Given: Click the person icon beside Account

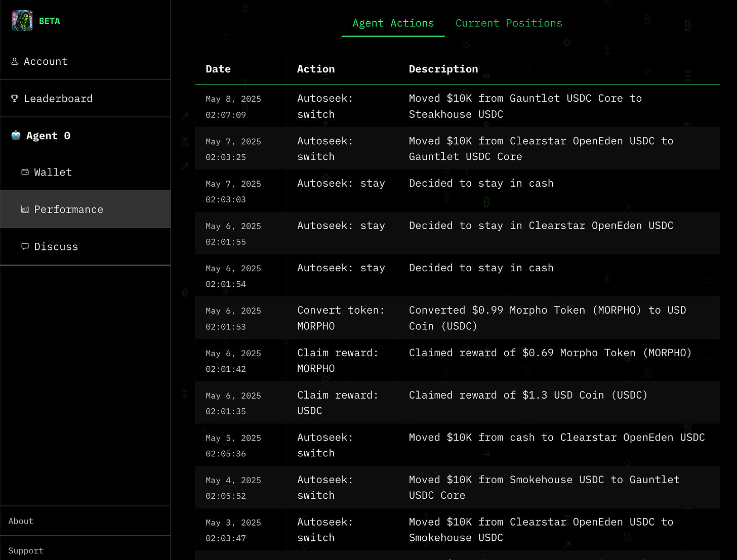Looking at the screenshot, I should coord(15,61).
